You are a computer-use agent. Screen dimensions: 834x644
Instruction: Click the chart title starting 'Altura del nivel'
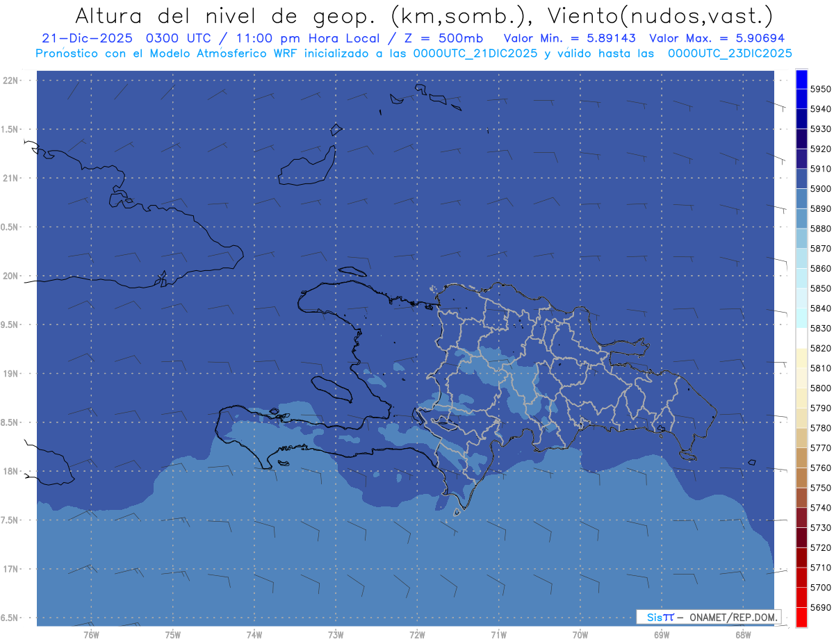423,15
